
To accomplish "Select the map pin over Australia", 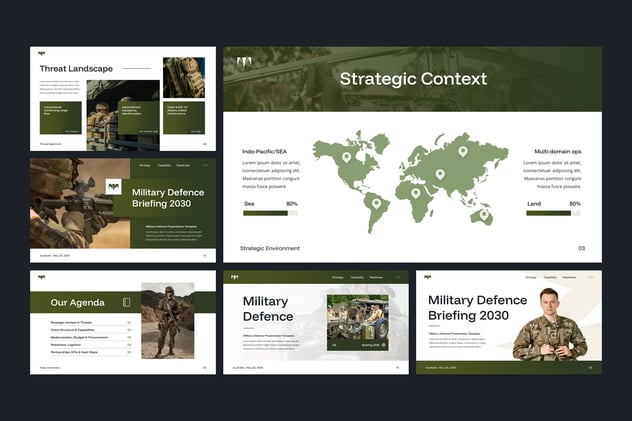I will coord(484,214).
